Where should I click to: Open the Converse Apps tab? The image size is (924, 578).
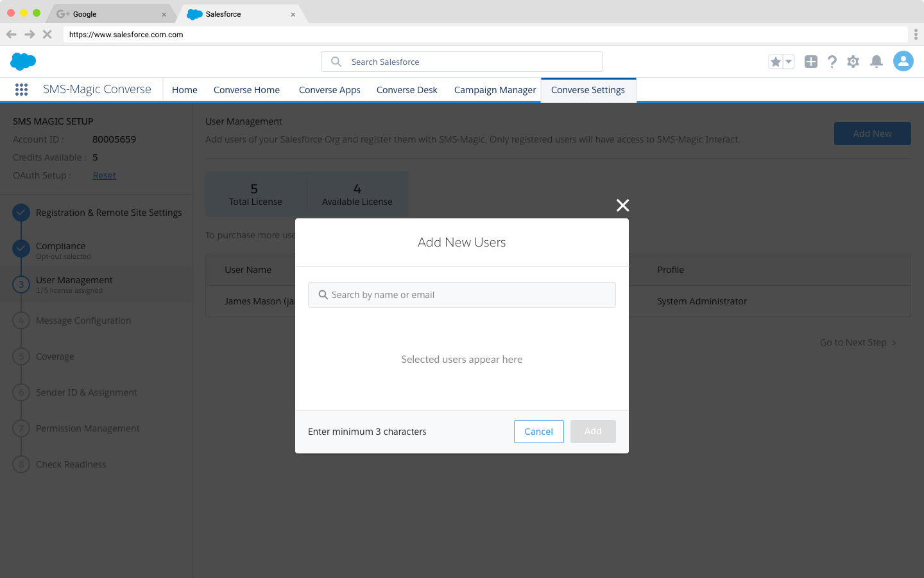[x=330, y=90]
